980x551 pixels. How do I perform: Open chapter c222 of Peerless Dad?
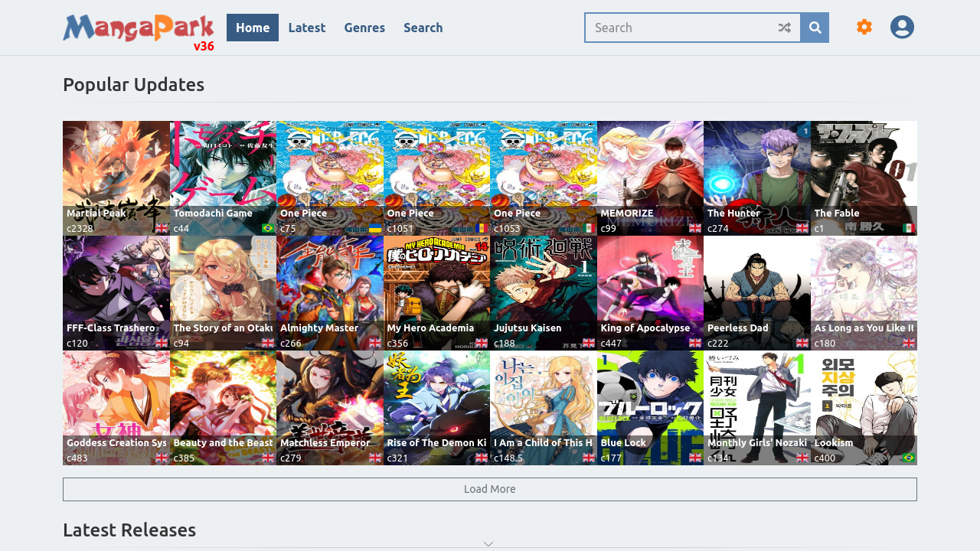pos(718,343)
